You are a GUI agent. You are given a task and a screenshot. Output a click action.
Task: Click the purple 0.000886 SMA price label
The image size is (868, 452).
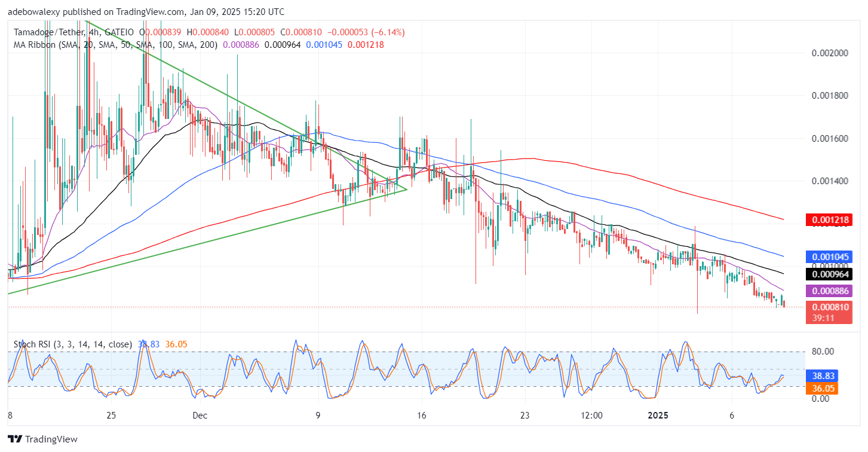coord(829,291)
